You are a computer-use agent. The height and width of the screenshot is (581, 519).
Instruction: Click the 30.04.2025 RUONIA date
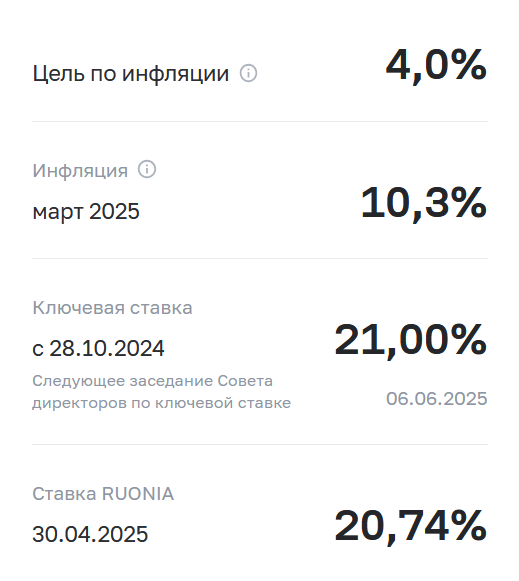click(90, 534)
